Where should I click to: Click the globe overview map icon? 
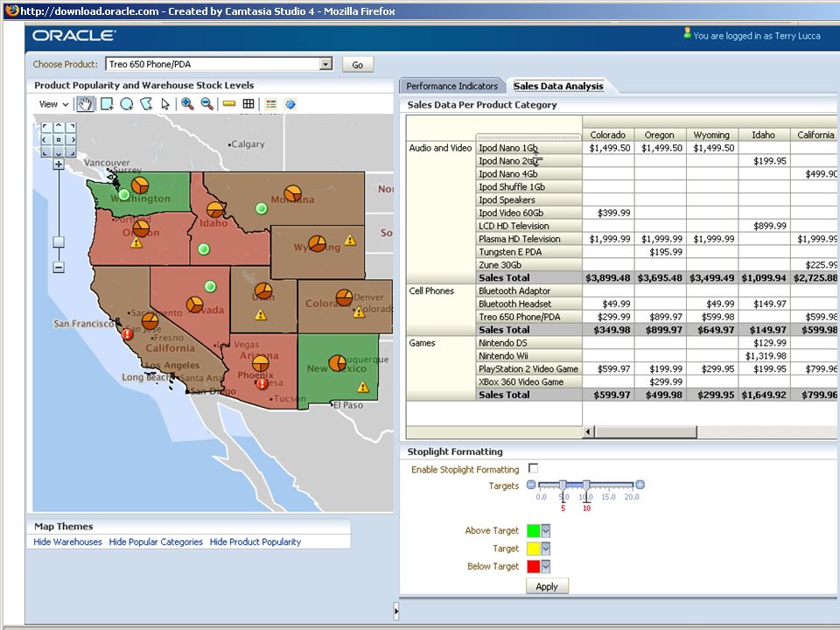coord(290,104)
